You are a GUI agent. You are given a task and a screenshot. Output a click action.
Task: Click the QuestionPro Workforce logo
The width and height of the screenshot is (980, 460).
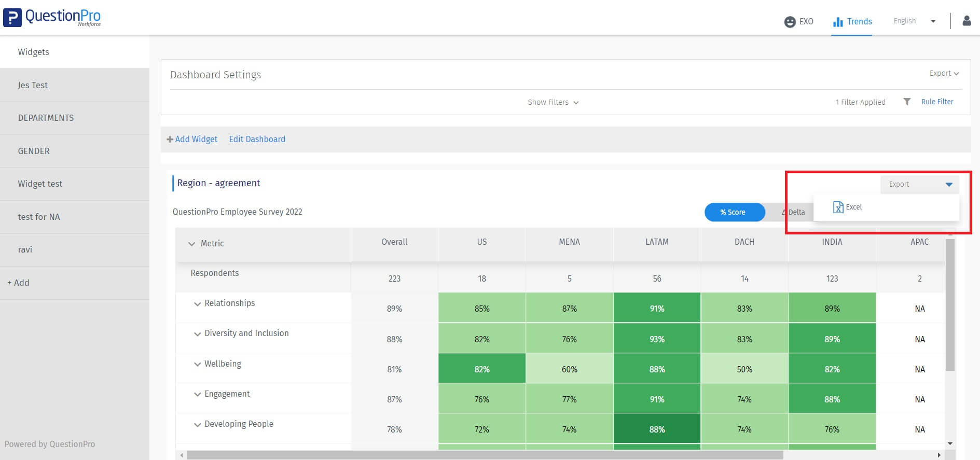(x=52, y=18)
